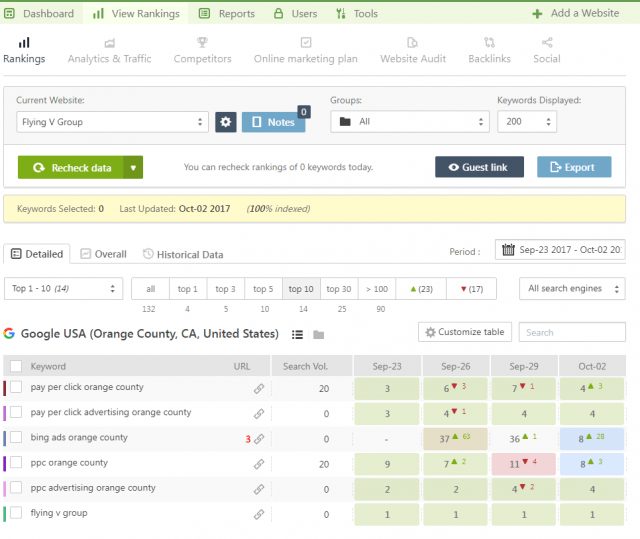Viewport: 640px width, 539px height.
Task: Check 'ppc advertising orange county' checkbox
Action: click(x=16, y=487)
